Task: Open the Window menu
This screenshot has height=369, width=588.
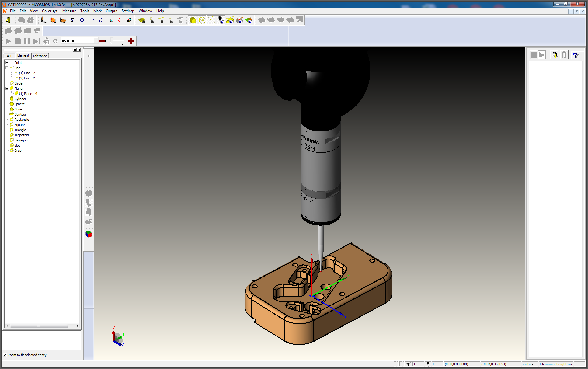Action: coord(145,11)
